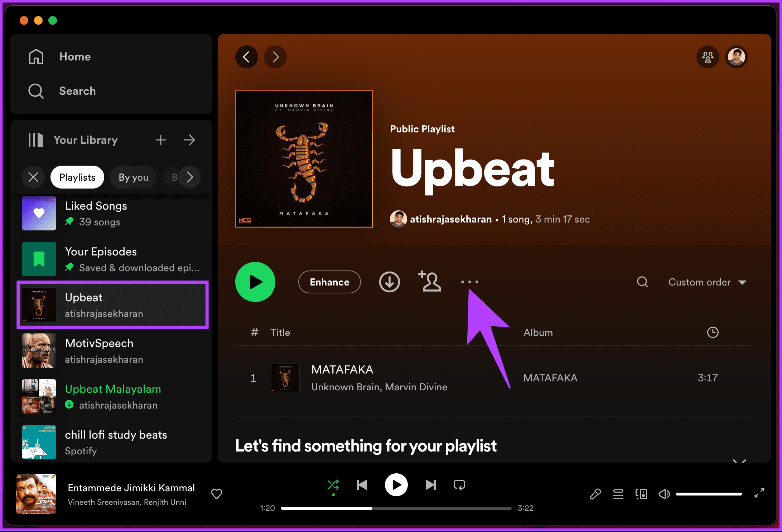Open Marvin Divine artist link
Image resolution: width=782 pixels, height=532 pixels.
click(416, 387)
